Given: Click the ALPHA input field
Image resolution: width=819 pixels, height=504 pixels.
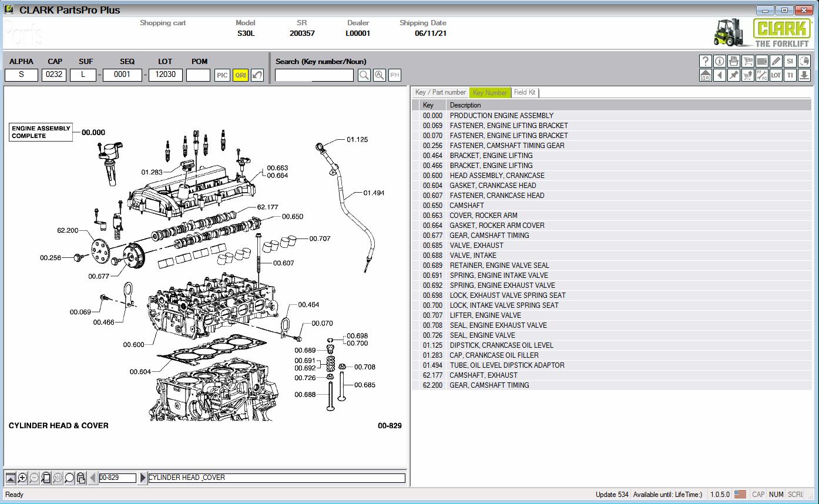Looking at the screenshot, I should click(x=21, y=75).
